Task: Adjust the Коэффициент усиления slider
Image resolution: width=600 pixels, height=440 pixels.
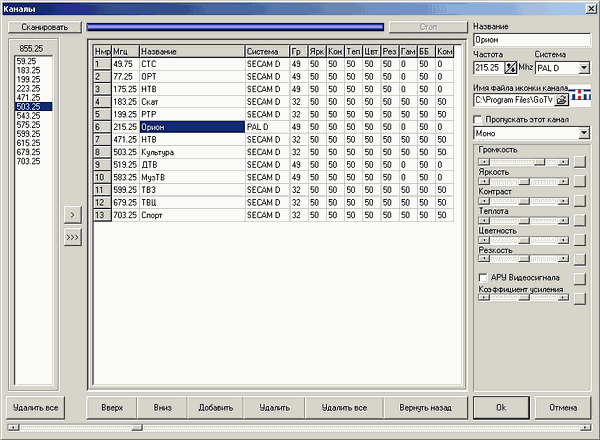Action: (x=523, y=297)
